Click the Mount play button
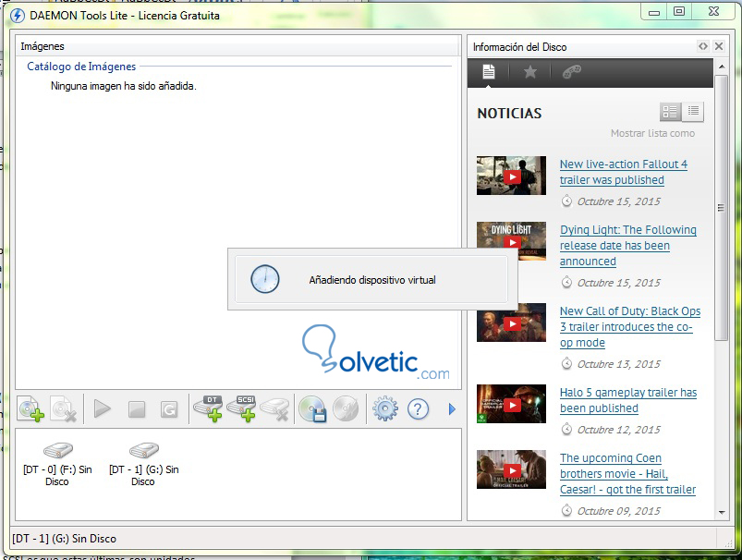The width and height of the screenshot is (742, 560). 102,409
